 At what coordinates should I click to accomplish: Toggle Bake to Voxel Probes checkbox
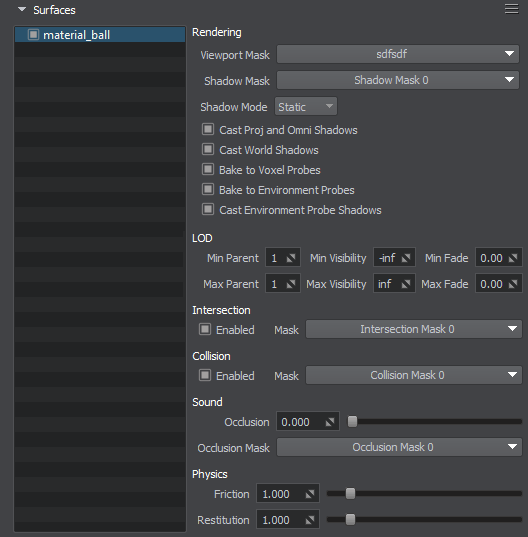208,169
